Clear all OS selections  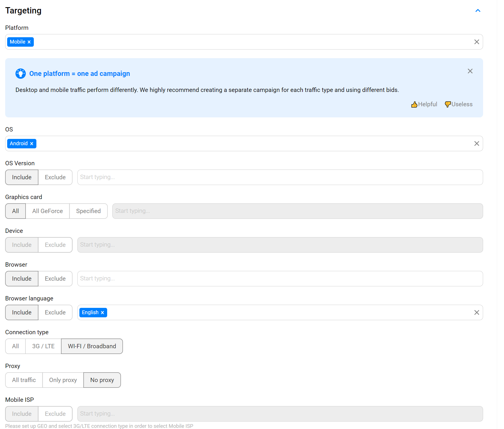(476, 143)
